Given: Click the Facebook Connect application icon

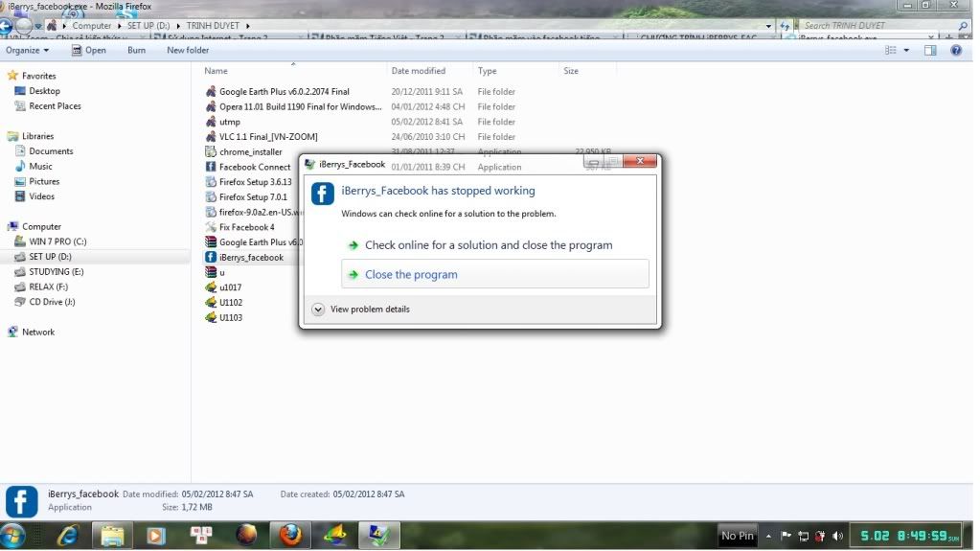Looking at the screenshot, I should pyautogui.click(x=211, y=167).
